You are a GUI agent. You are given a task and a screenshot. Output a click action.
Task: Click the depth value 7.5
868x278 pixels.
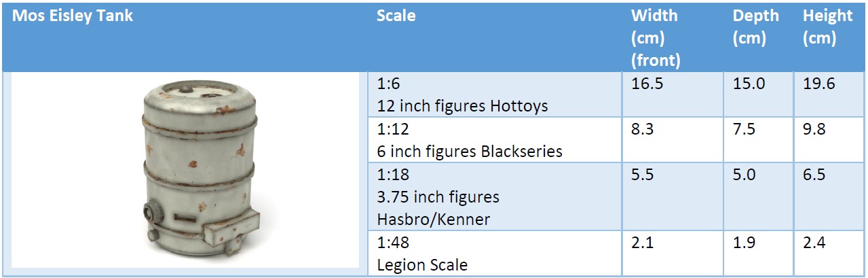click(744, 129)
